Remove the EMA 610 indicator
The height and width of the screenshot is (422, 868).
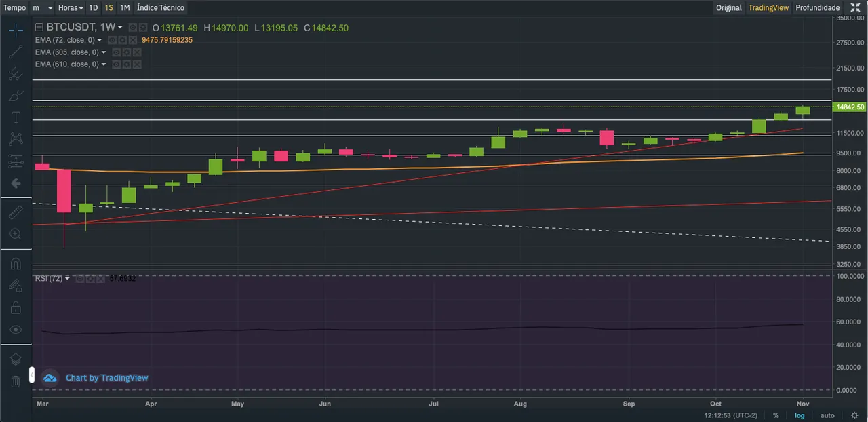click(x=136, y=64)
